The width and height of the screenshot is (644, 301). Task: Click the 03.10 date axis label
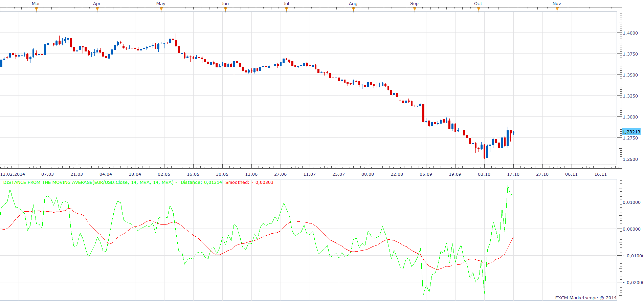coord(484,174)
